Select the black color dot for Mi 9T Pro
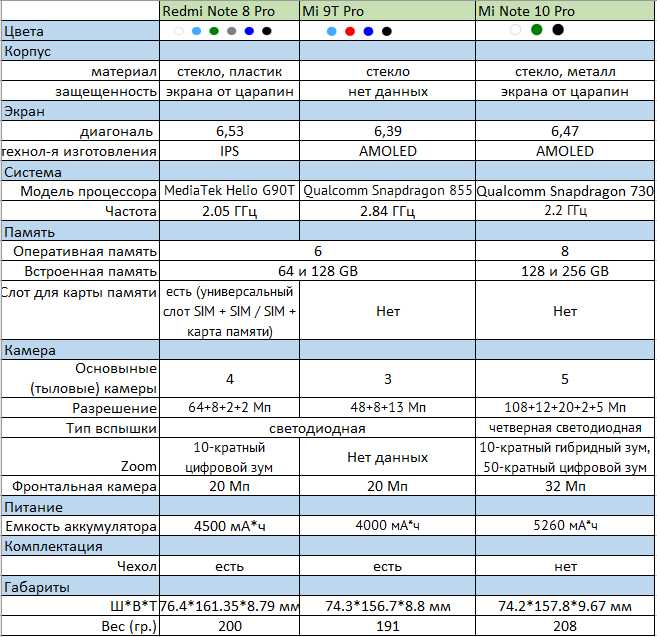Viewport: 657px width, 637px height. point(387,31)
